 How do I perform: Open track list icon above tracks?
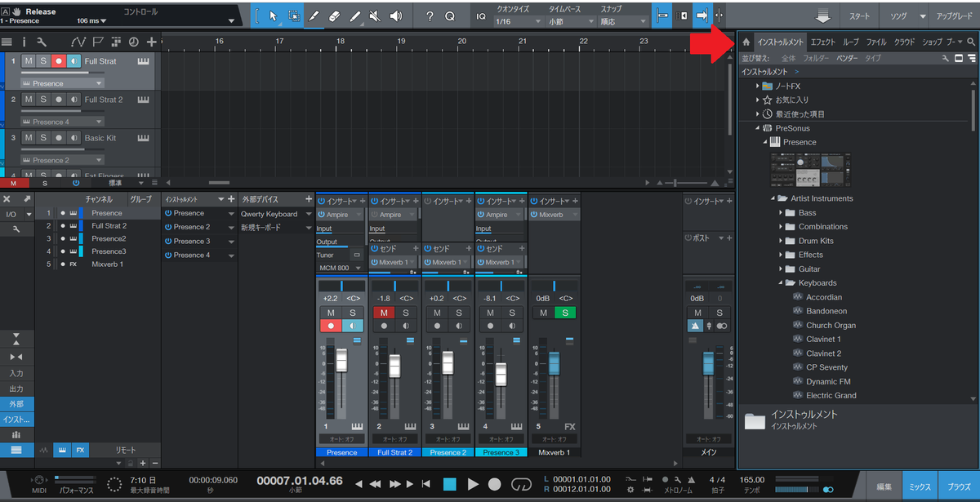7,42
